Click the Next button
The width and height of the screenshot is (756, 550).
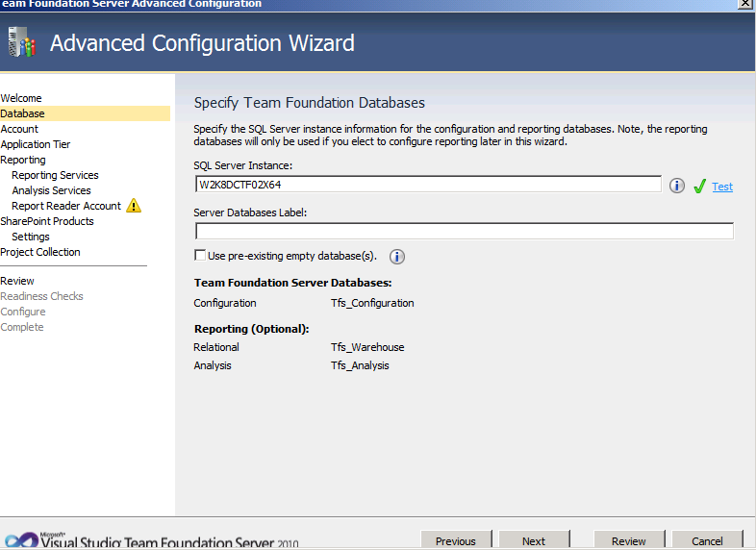534,540
